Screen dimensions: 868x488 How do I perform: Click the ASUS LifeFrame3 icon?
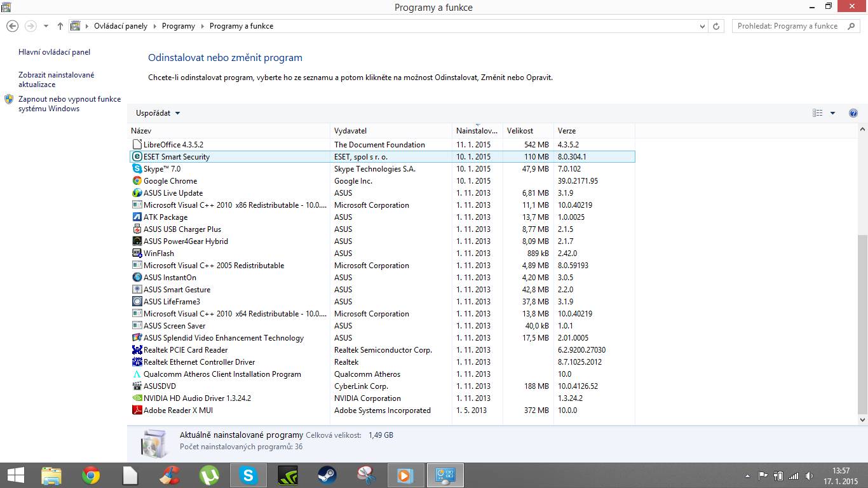click(x=137, y=302)
